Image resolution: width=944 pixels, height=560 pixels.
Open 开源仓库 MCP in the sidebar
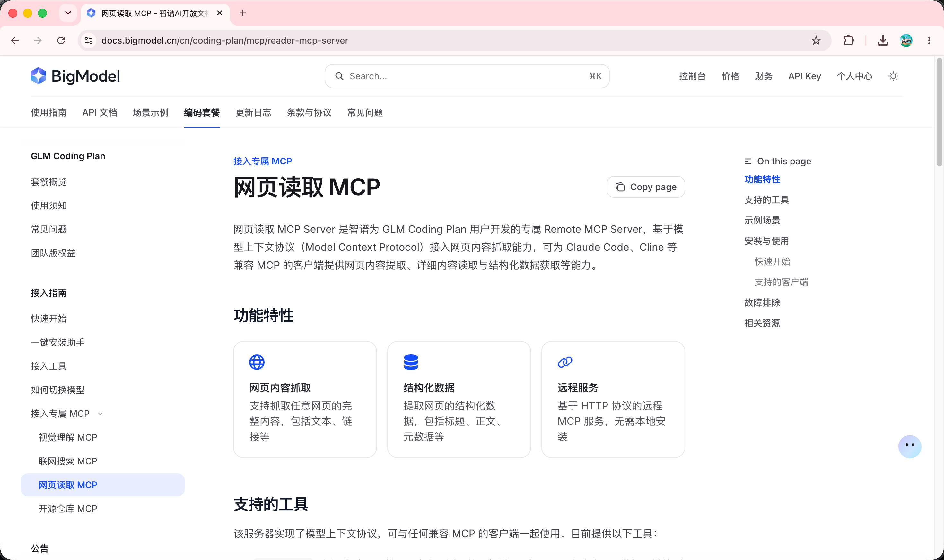[68, 509]
